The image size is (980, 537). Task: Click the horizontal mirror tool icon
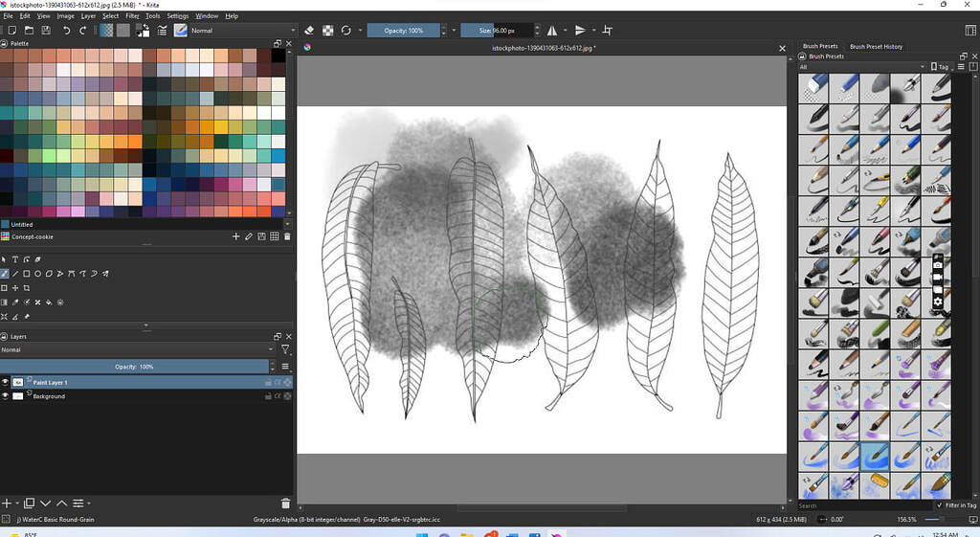(x=552, y=30)
